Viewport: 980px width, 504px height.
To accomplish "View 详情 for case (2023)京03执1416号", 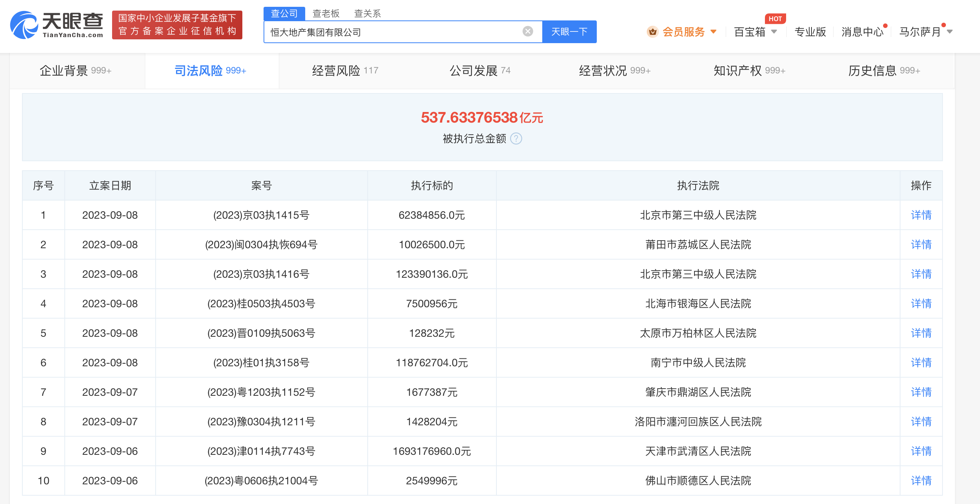I will pyautogui.click(x=921, y=274).
